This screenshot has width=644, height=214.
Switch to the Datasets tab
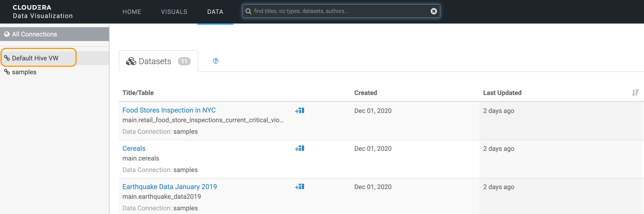(x=158, y=61)
